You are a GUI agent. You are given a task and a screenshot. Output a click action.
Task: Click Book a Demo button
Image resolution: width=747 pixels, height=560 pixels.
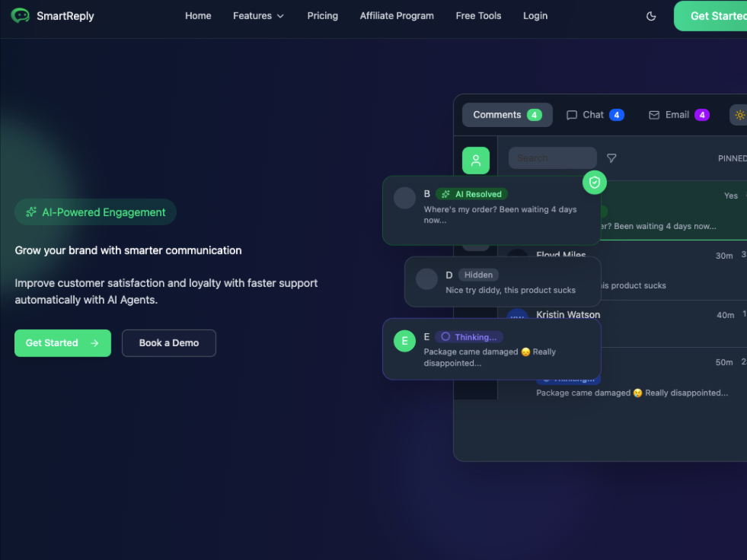click(x=168, y=343)
